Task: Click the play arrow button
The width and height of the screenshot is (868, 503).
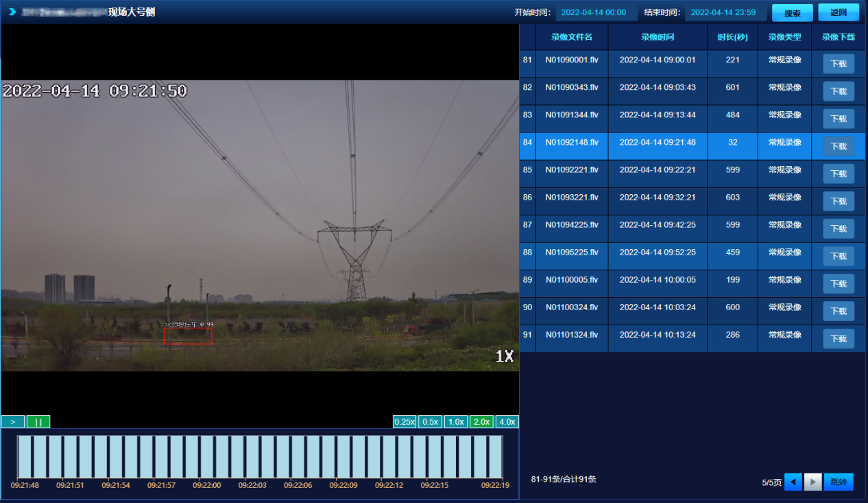Action: 13,422
